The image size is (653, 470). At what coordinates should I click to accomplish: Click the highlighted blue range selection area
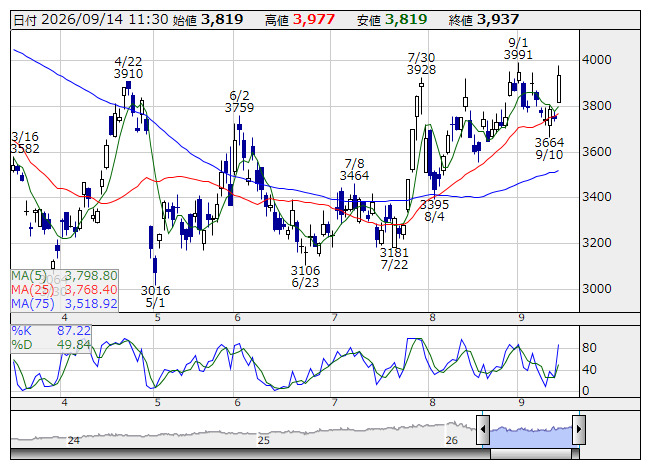coord(531,435)
